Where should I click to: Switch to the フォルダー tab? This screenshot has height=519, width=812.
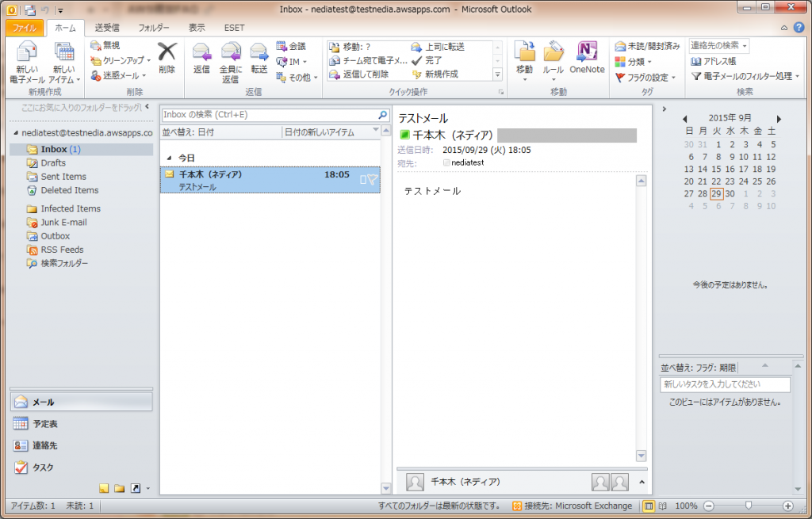pos(154,28)
